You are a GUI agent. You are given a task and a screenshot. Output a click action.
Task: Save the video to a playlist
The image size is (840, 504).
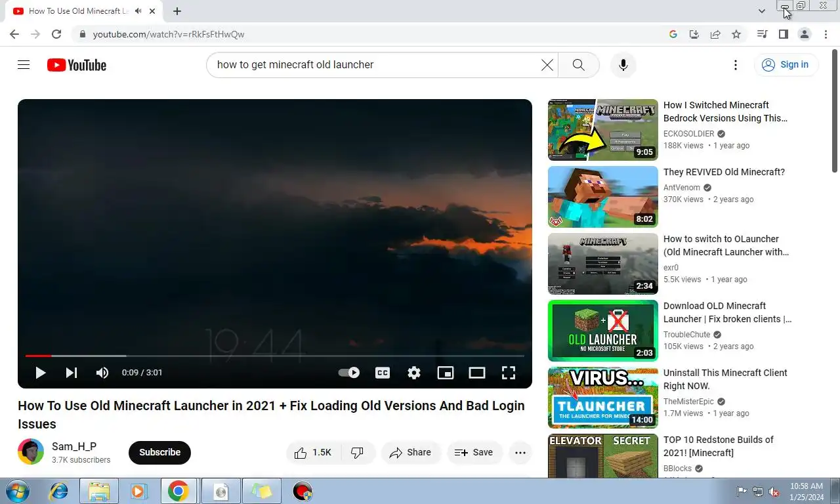coord(474,453)
